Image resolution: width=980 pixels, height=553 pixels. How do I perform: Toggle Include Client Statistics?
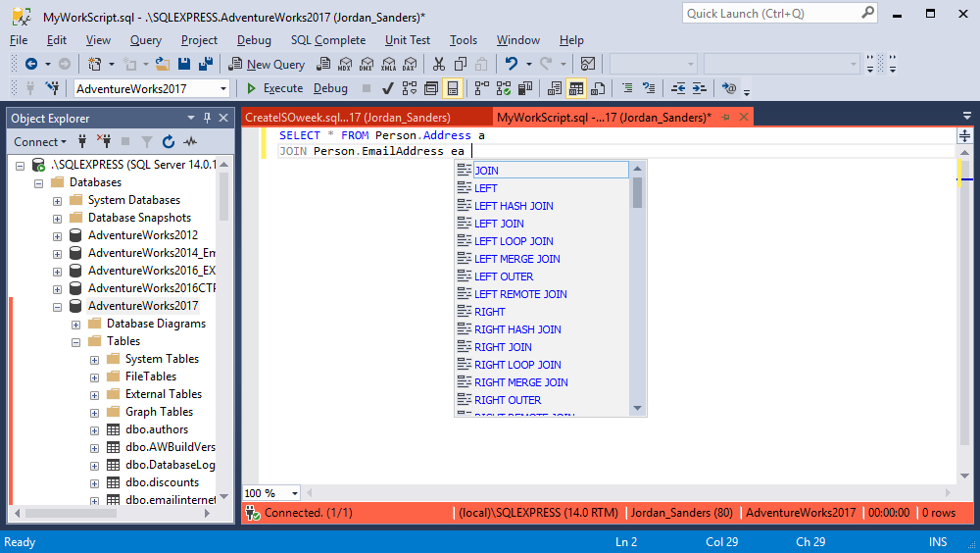pos(525,88)
